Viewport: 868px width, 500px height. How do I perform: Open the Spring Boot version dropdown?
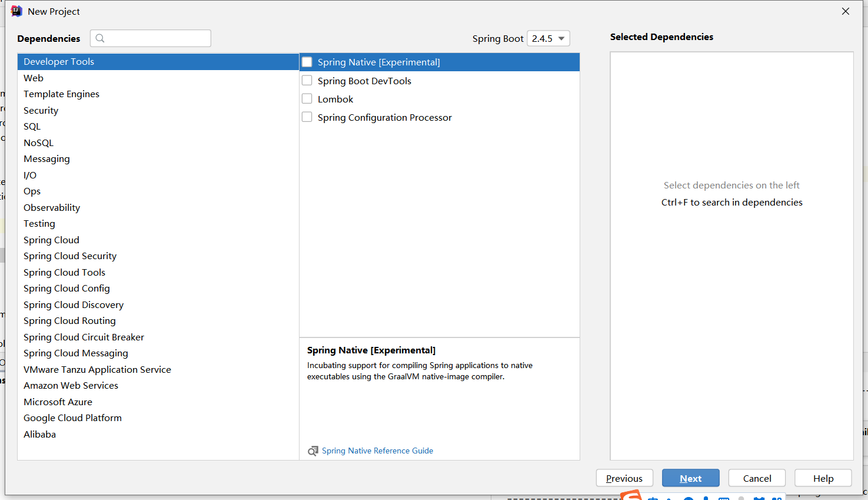pos(548,38)
